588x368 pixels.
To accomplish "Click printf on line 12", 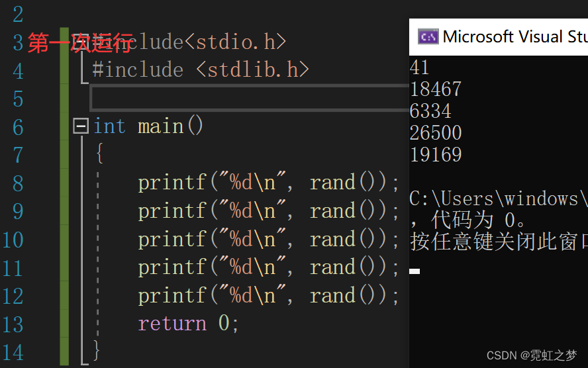I will point(172,296).
